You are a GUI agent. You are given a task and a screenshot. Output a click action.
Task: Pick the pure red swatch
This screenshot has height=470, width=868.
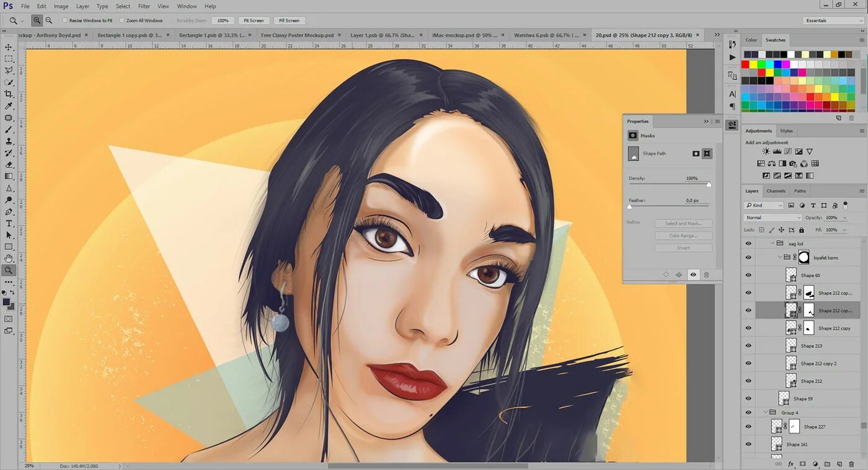point(745,64)
